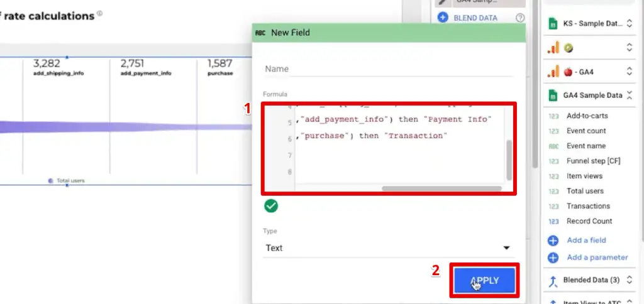Click the formula editor horizontal scrollbar
The height and width of the screenshot is (304, 644).
click(441, 188)
